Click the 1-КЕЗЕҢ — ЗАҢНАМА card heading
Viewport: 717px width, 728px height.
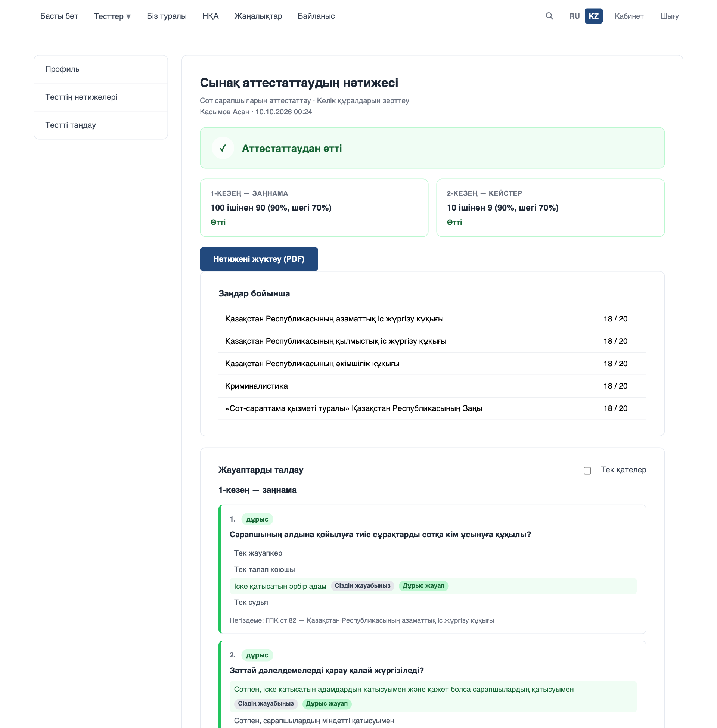point(249,193)
